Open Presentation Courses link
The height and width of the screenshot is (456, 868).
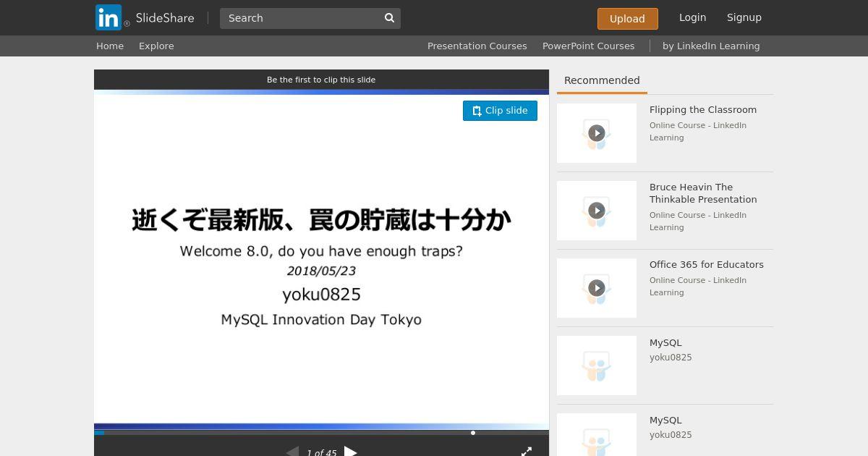coord(477,46)
